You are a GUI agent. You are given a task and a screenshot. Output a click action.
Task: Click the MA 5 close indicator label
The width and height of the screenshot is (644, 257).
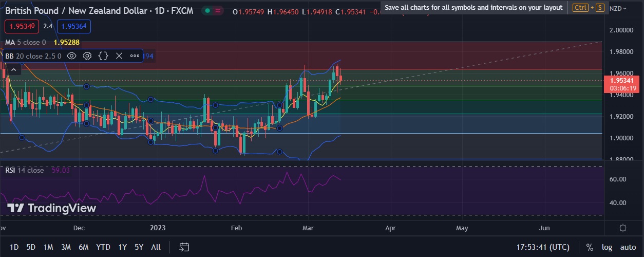pos(26,42)
